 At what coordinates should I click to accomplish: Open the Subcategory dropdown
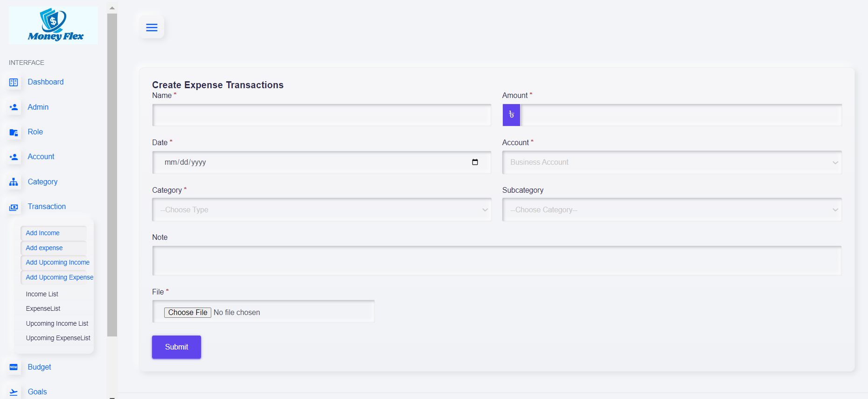[672, 210]
